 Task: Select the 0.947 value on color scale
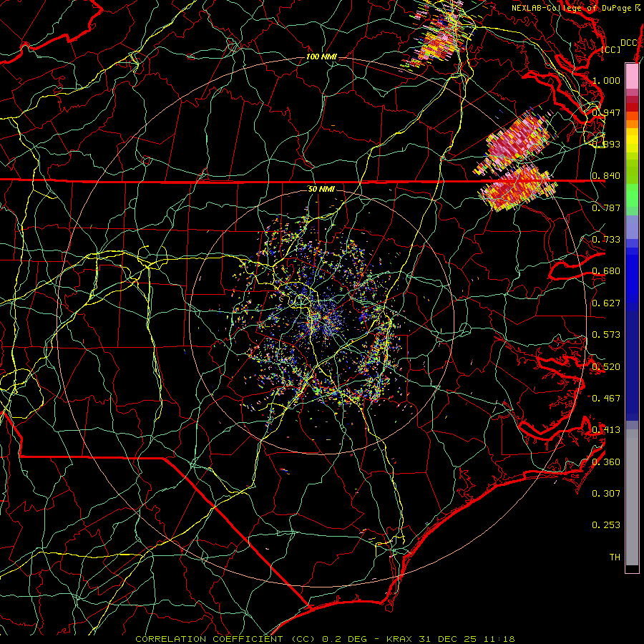point(606,112)
